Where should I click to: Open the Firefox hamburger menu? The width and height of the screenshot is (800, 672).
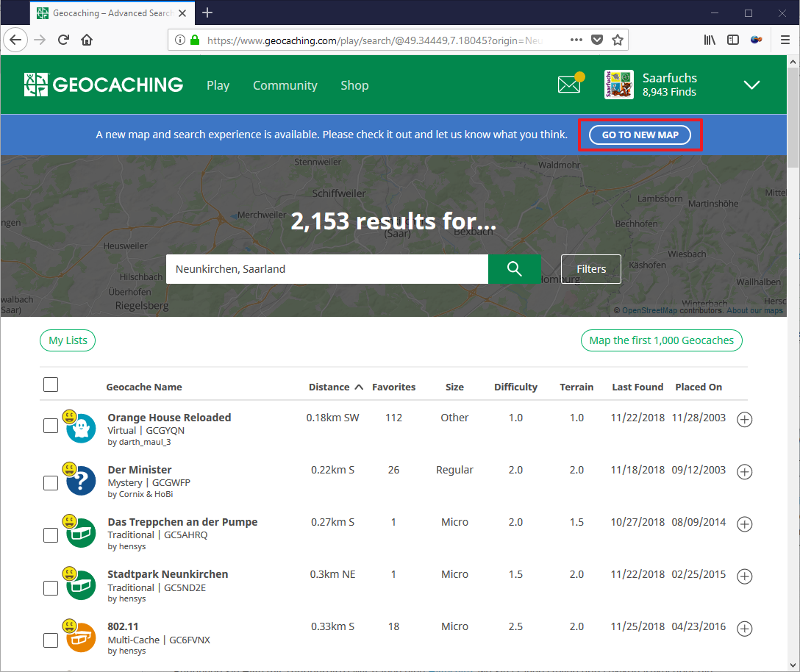click(x=785, y=40)
